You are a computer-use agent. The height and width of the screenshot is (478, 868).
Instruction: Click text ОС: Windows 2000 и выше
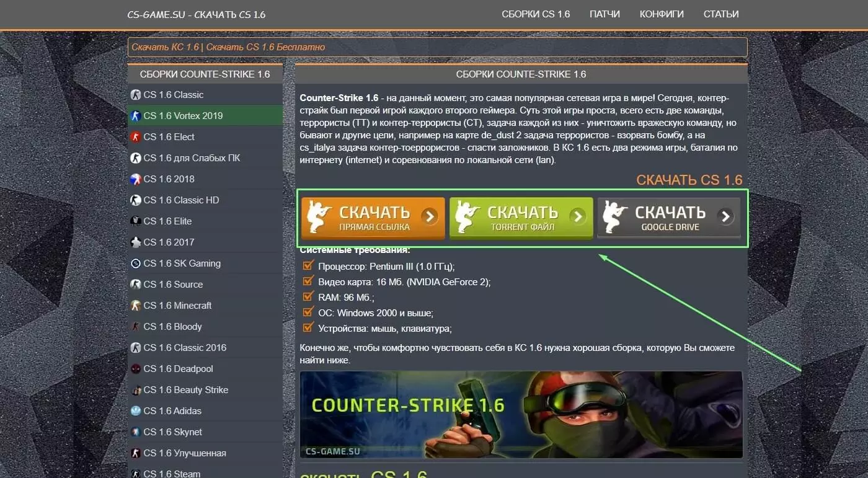[376, 313]
